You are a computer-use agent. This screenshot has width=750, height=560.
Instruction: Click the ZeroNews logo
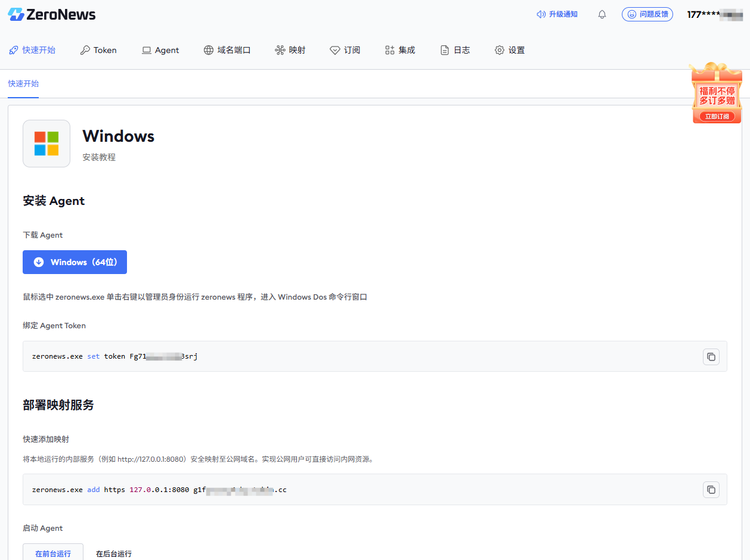(x=52, y=15)
